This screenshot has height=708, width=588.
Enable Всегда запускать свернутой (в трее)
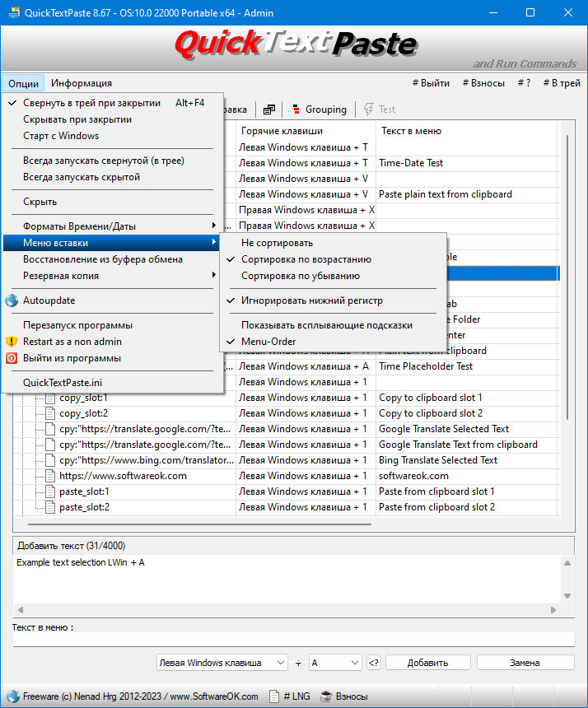[x=113, y=161]
